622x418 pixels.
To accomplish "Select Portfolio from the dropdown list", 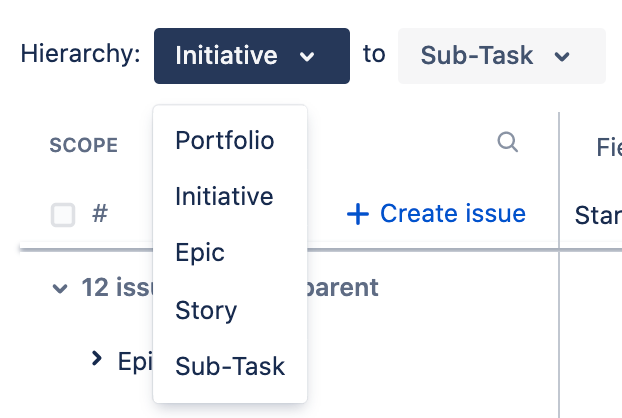I will [230, 140].
